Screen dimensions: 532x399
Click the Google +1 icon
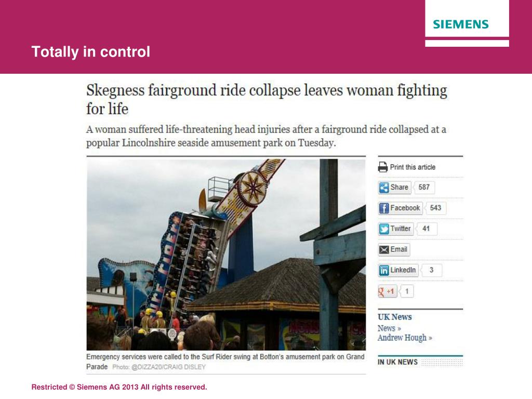click(x=387, y=291)
